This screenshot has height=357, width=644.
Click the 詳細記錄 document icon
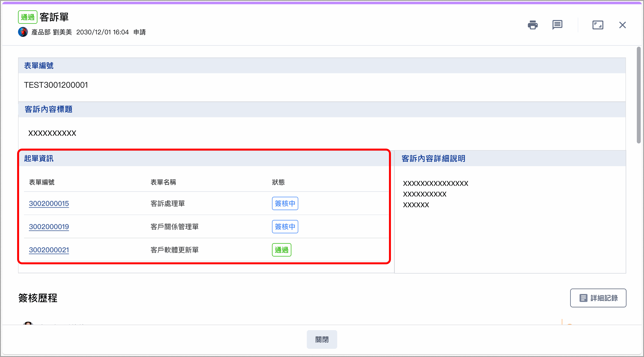click(x=583, y=298)
